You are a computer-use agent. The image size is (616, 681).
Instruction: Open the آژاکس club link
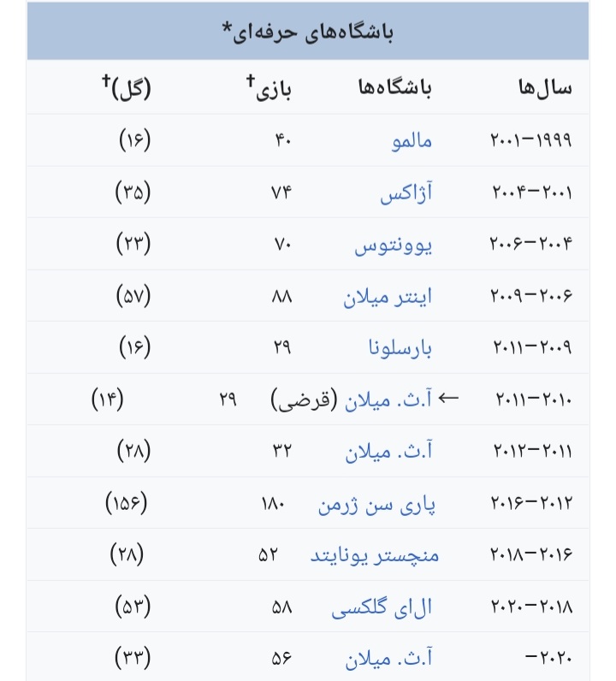coord(406,192)
